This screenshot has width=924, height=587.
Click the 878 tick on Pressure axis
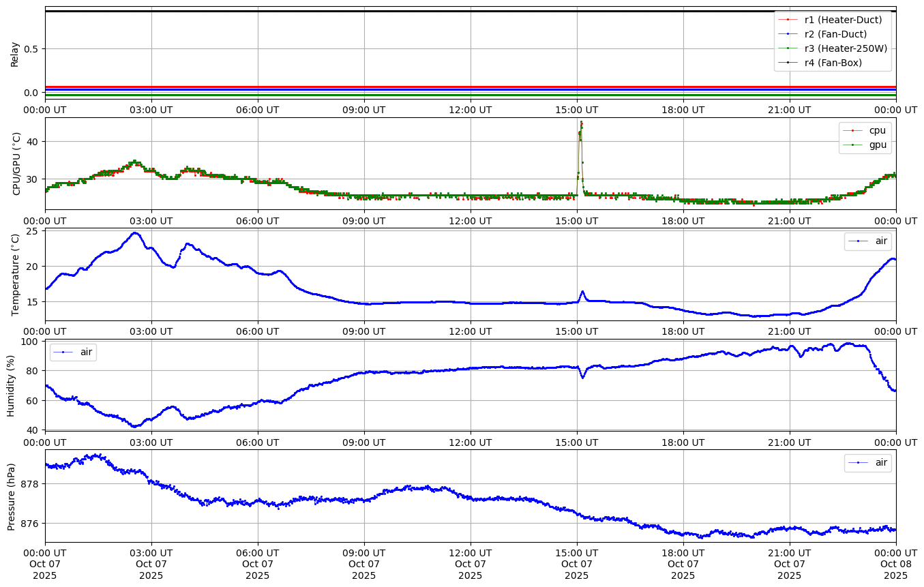tap(31, 483)
